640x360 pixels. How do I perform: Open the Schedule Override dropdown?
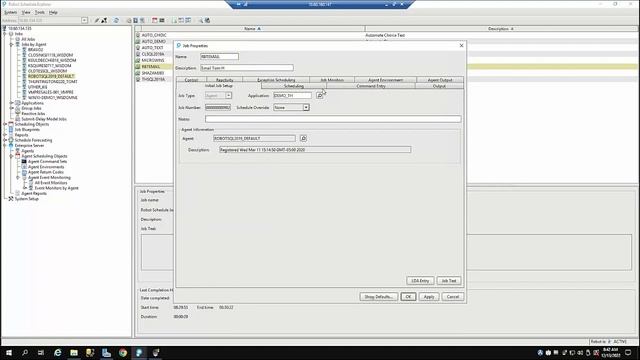306,107
